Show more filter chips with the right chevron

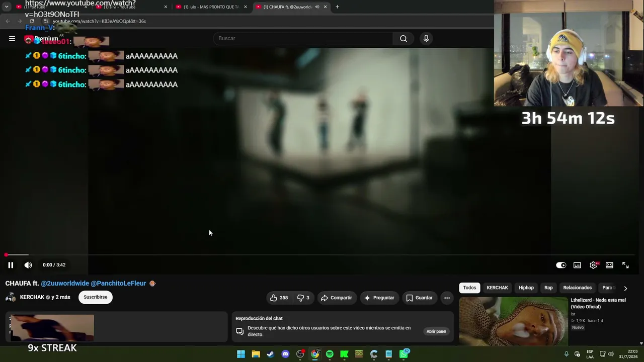pyautogui.click(x=625, y=288)
